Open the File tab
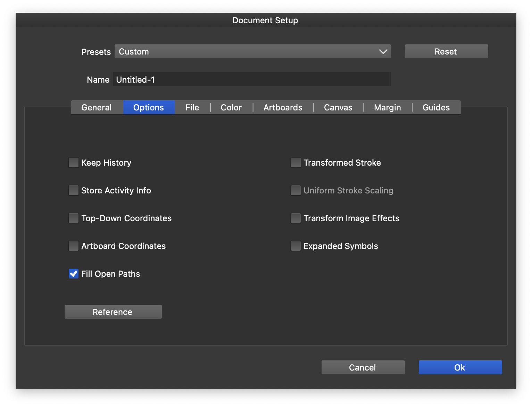Image resolution: width=532 pixels, height=407 pixels. click(192, 108)
